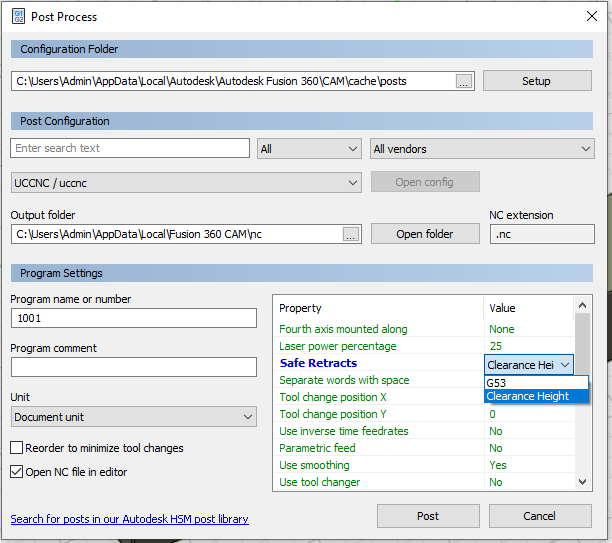The width and height of the screenshot is (612, 543).
Task: Open Autodesk HSM post library link
Action: pos(129,519)
